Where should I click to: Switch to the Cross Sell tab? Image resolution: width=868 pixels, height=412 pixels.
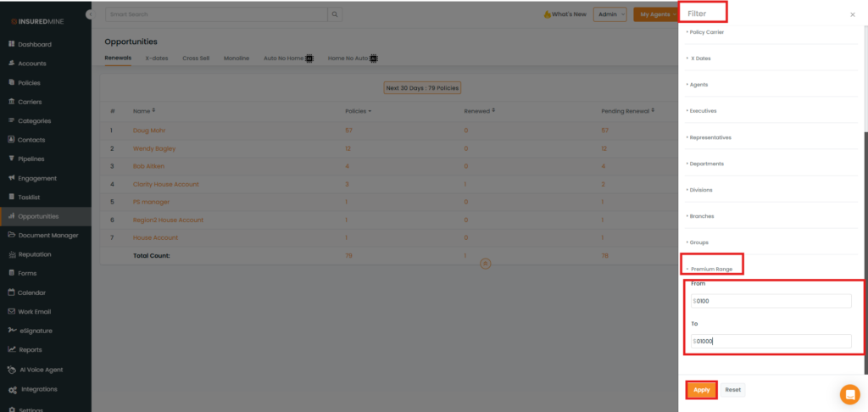coord(196,58)
